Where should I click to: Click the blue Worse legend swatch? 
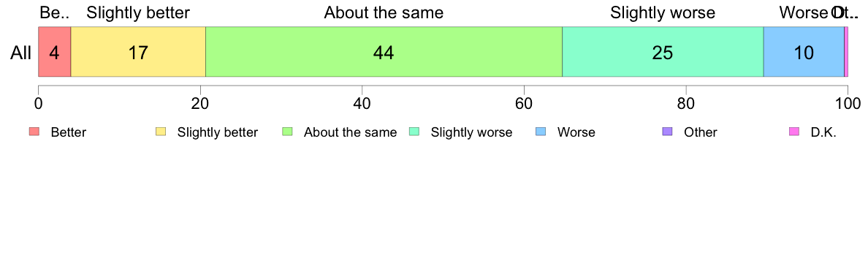coord(541,132)
